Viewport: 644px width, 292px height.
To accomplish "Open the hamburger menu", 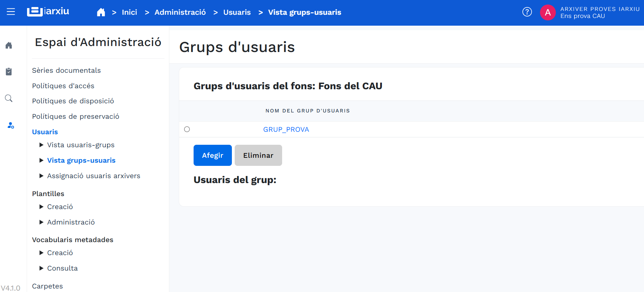I will [11, 12].
